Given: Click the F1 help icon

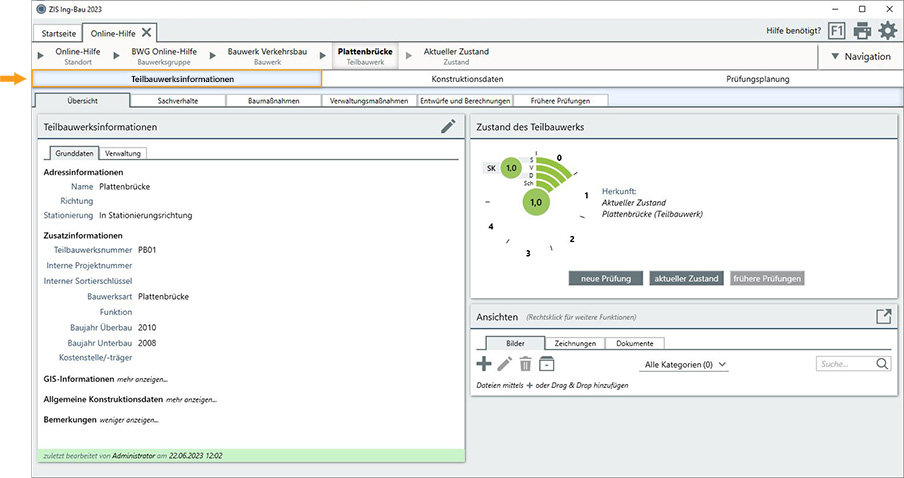Looking at the screenshot, I should coord(837,30).
